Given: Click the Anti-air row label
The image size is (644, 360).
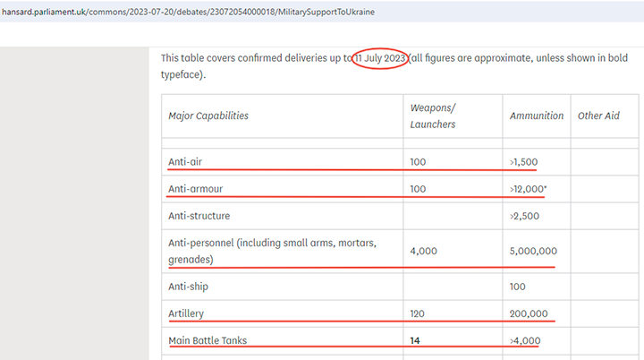Looking at the screenshot, I should (186, 162).
